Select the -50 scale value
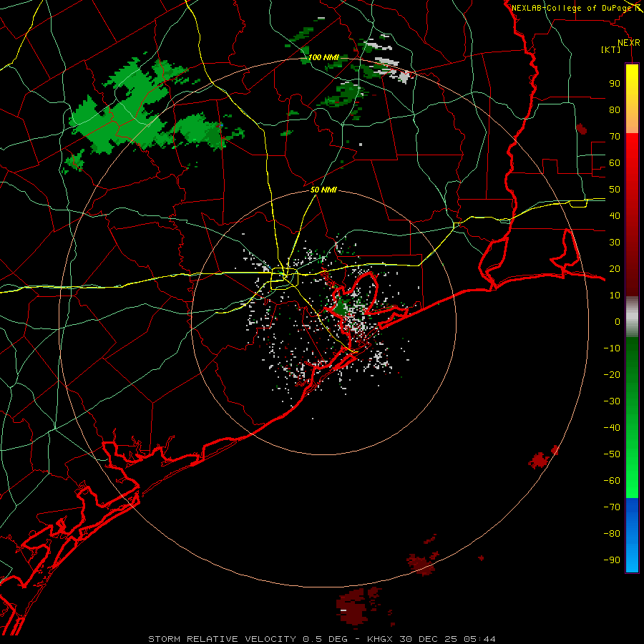Screen dimensions: 644x644 tap(612, 454)
